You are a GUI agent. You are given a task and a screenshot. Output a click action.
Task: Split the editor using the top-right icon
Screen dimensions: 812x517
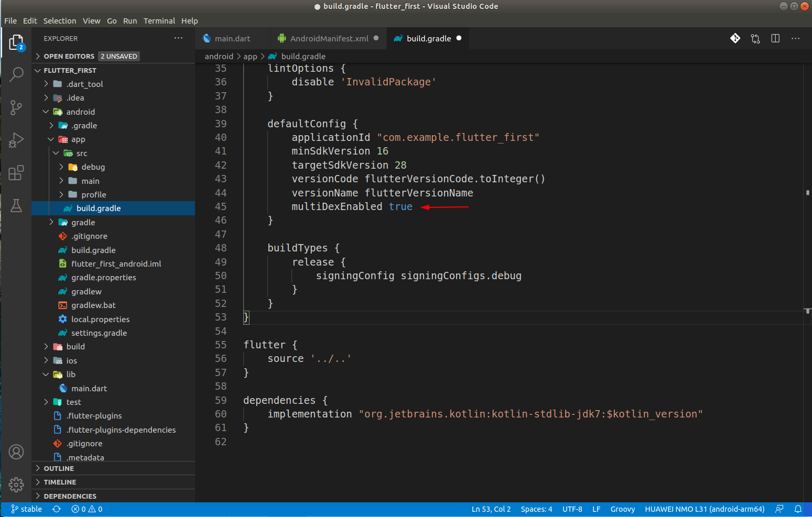[775, 38]
